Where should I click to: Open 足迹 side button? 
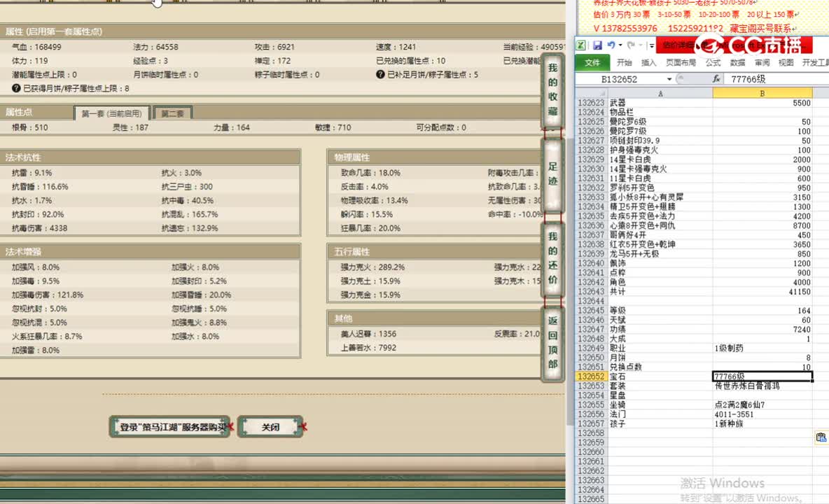(552, 174)
